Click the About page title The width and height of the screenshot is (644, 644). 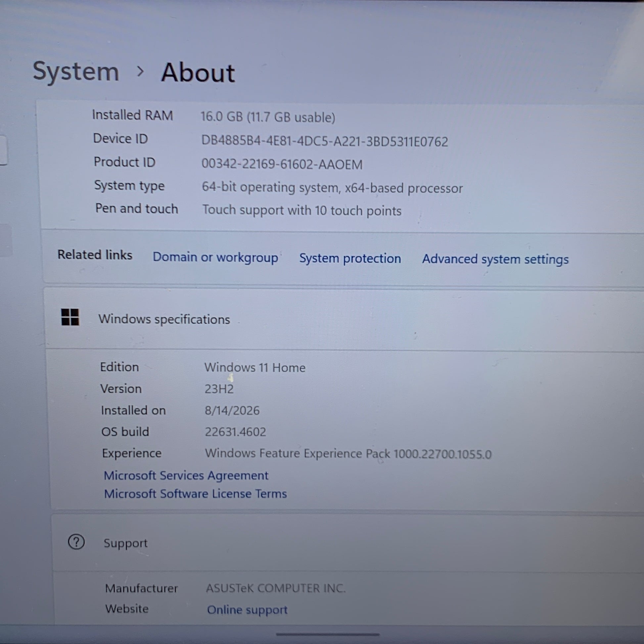pos(198,72)
